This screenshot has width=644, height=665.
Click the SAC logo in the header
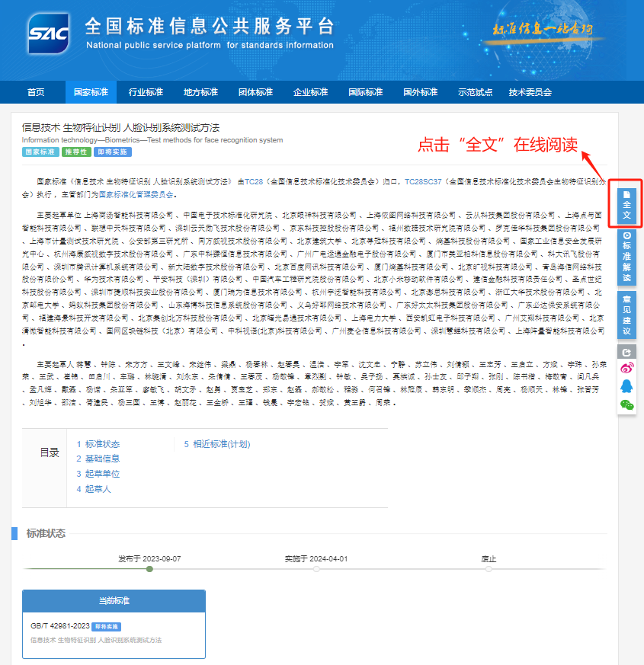49,33
